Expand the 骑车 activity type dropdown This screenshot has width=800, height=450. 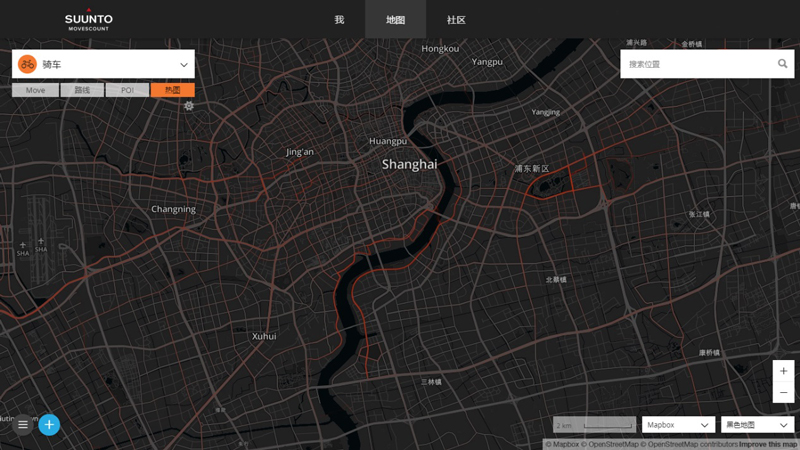point(184,64)
